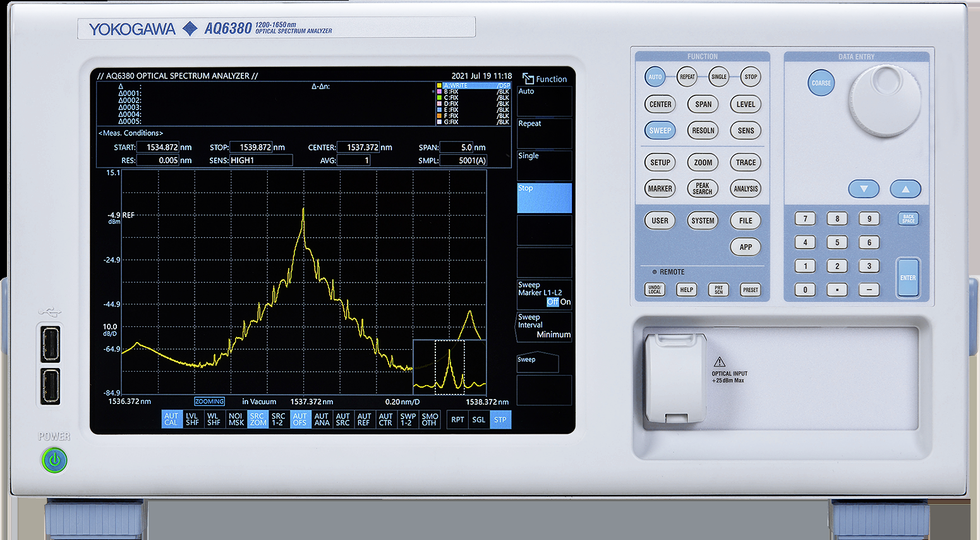Open the Sweep Interval Minimum softkey
This screenshot has height=540, width=980.
(x=545, y=326)
